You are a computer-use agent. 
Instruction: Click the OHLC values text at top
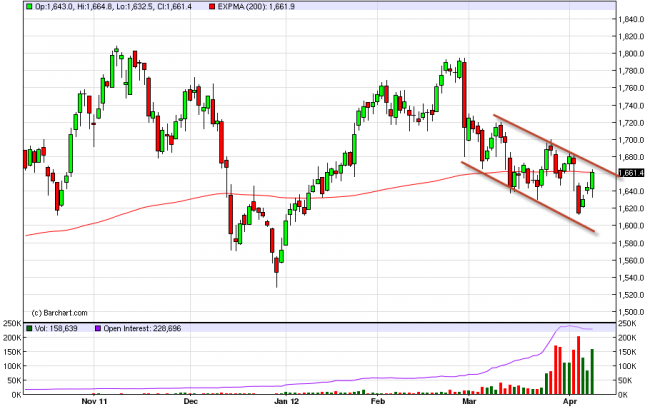point(113,7)
